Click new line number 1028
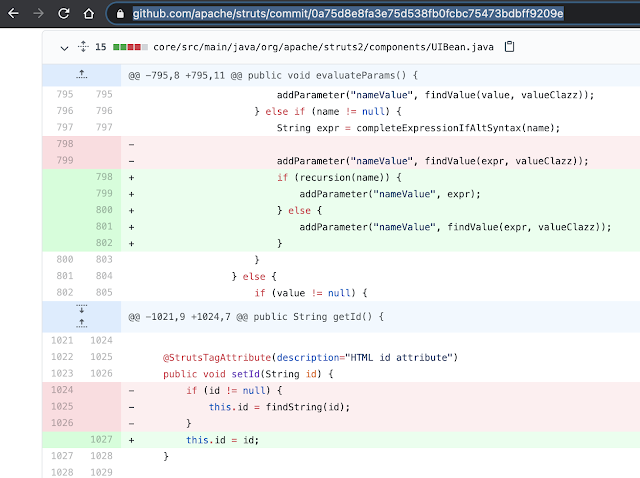This screenshot has width=640, height=478. (101, 456)
